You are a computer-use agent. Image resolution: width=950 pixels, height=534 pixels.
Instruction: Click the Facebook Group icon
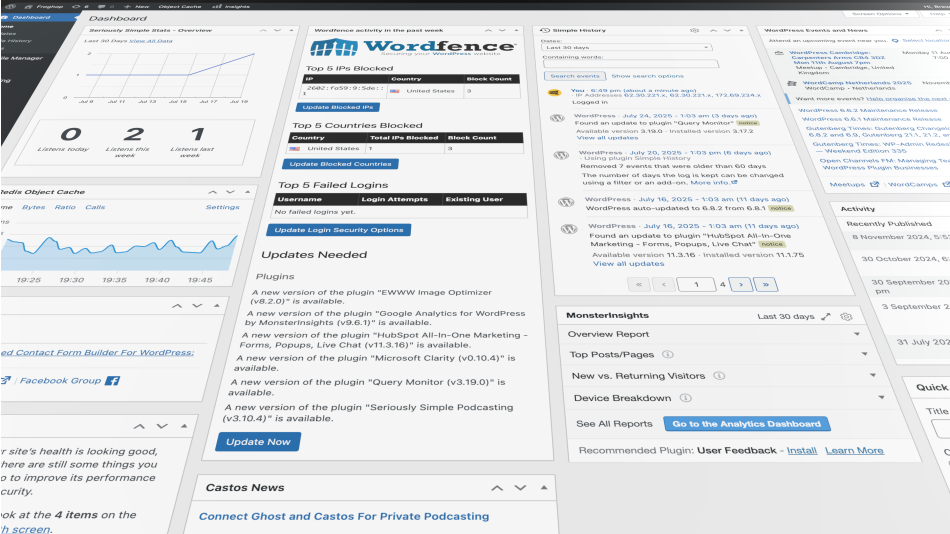[x=113, y=381]
